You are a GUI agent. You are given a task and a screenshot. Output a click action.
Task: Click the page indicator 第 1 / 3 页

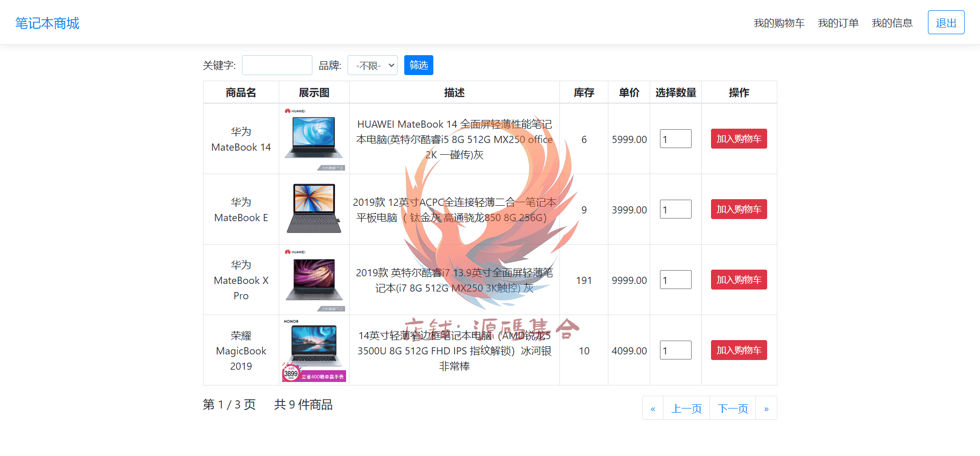point(229,404)
